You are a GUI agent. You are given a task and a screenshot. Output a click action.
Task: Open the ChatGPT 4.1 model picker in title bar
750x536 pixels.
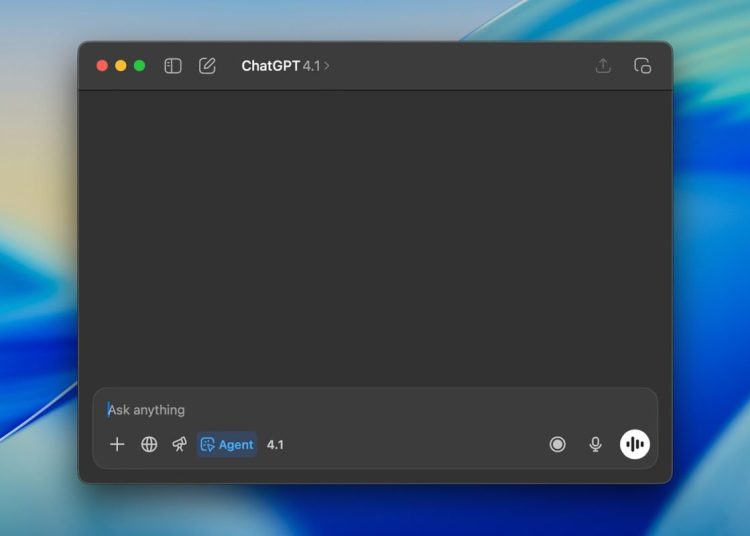[283, 66]
